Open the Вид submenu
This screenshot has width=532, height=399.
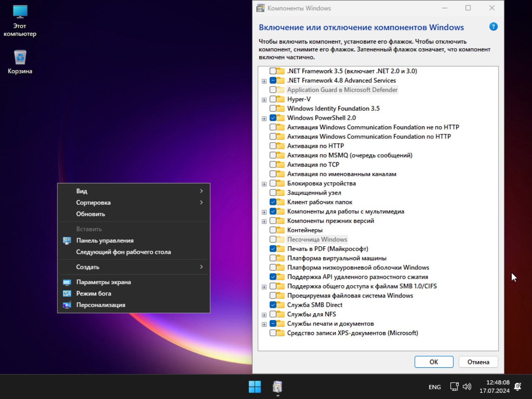point(133,191)
